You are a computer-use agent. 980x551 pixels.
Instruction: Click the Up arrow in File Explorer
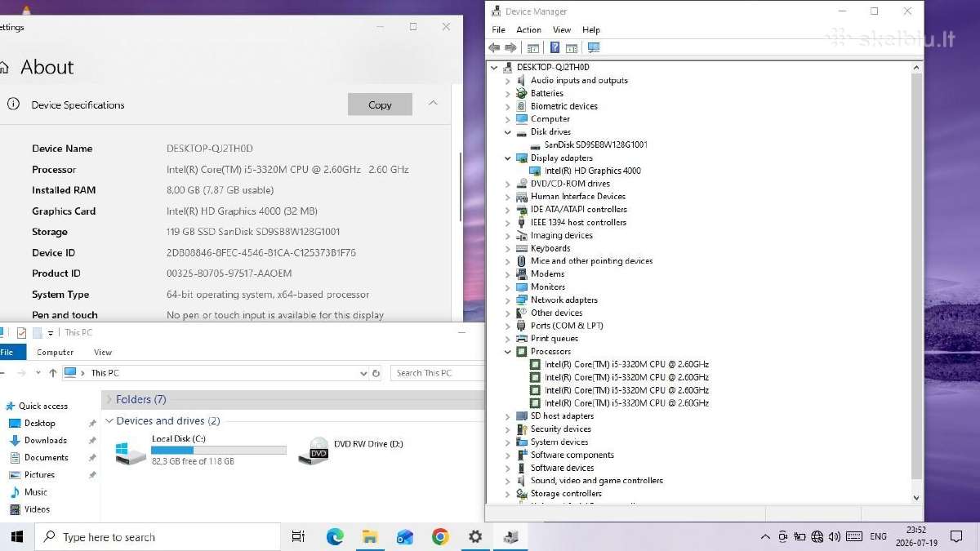pyautogui.click(x=53, y=373)
